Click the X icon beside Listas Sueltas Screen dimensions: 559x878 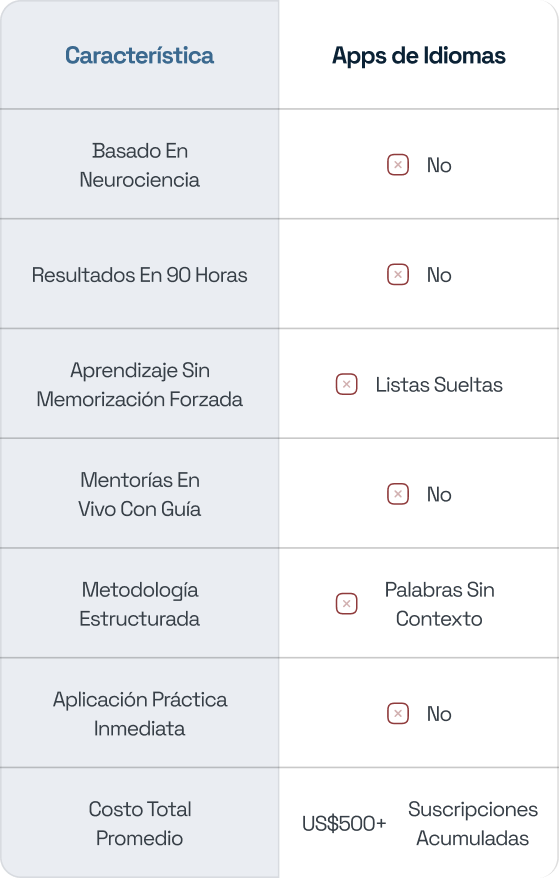point(347,385)
